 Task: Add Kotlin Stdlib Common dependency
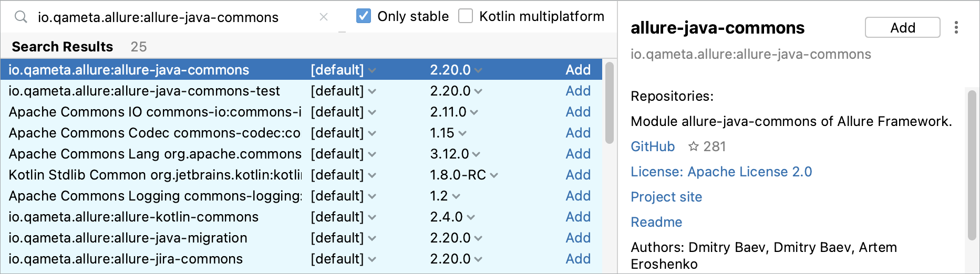[578, 175]
